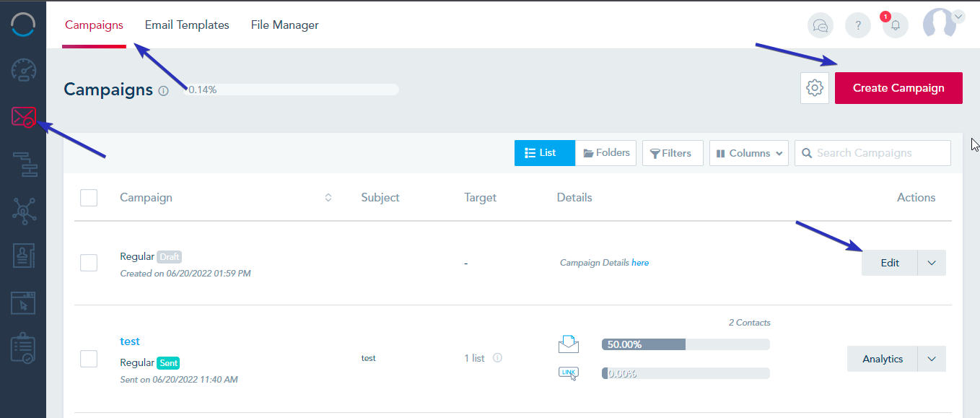Click info icon next to 1 list
Image resolution: width=980 pixels, height=418 pixels.
[497, 358]
